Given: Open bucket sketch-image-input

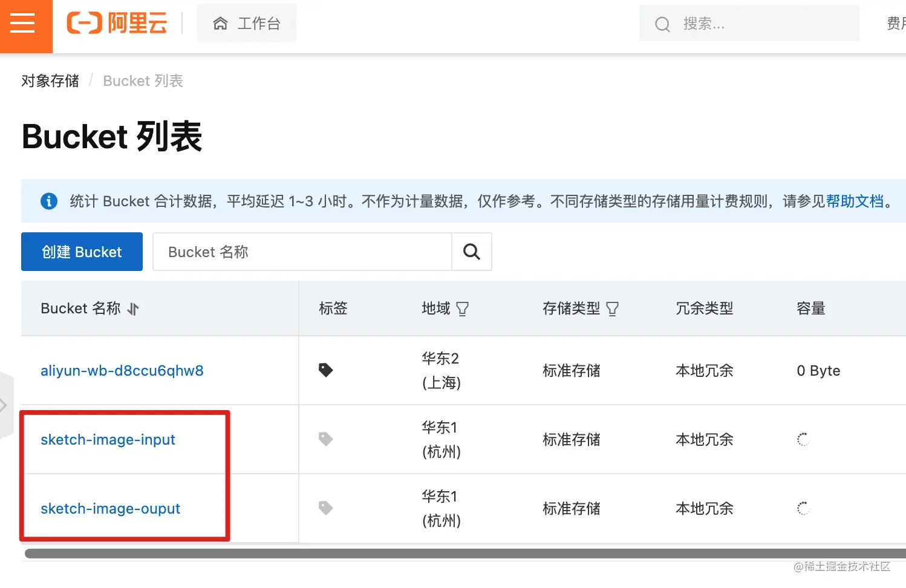Looking at the screenshot, I should coord(108,440).
